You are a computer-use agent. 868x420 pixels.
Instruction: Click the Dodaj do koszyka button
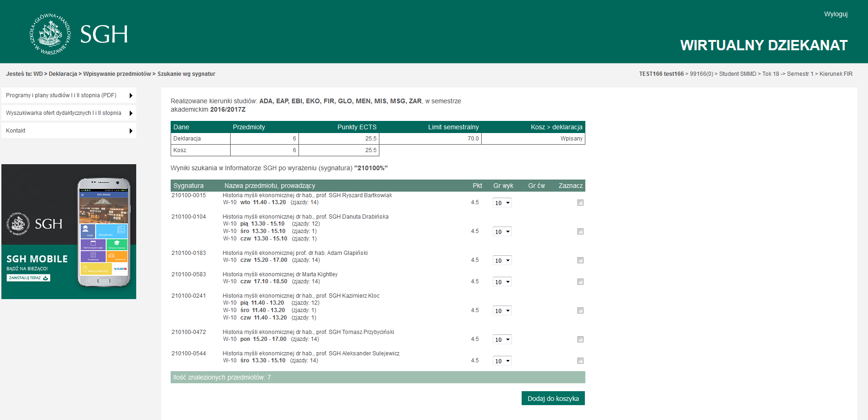(x=553, y=399)
